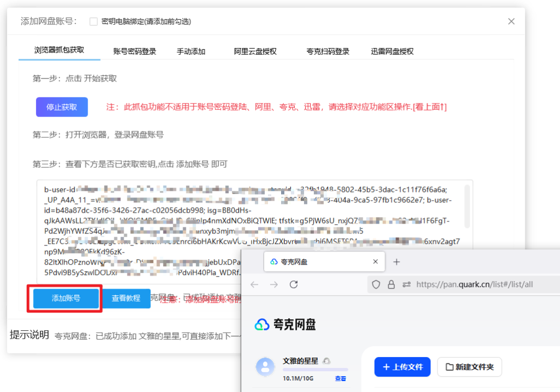Click 第三步 instruction text
Image resolution: width=560 pixels, height=392 pixels.
pyautogui.click(x=130, y=164)
